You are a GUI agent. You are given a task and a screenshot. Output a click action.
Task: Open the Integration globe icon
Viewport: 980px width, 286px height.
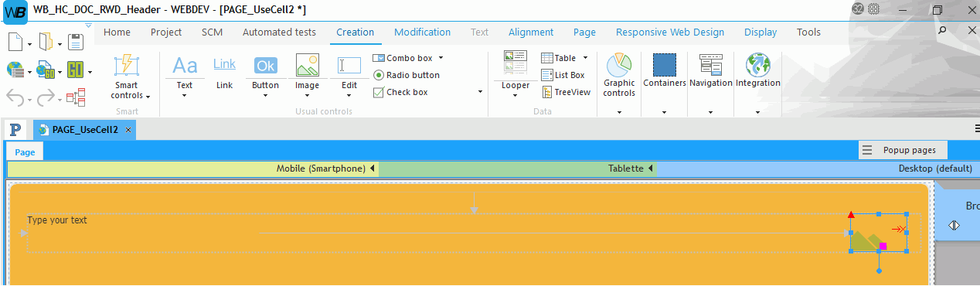[757, 64]
